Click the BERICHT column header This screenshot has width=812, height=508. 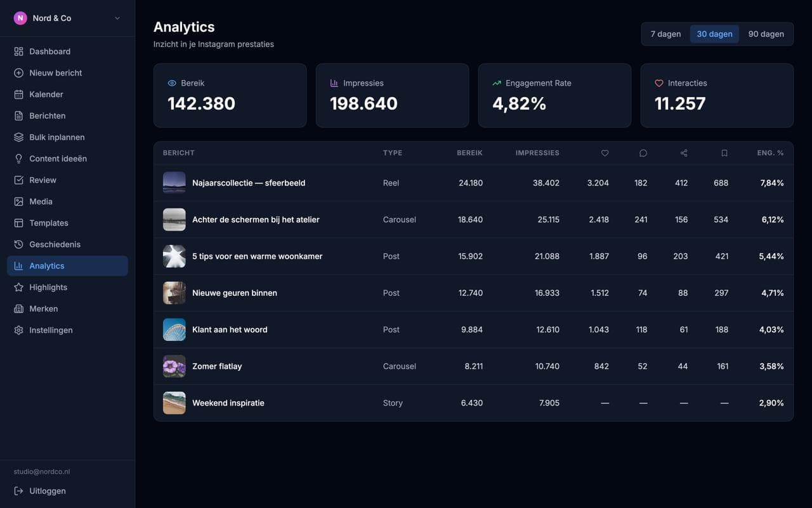pyautogui.click(x=179, y=153)
